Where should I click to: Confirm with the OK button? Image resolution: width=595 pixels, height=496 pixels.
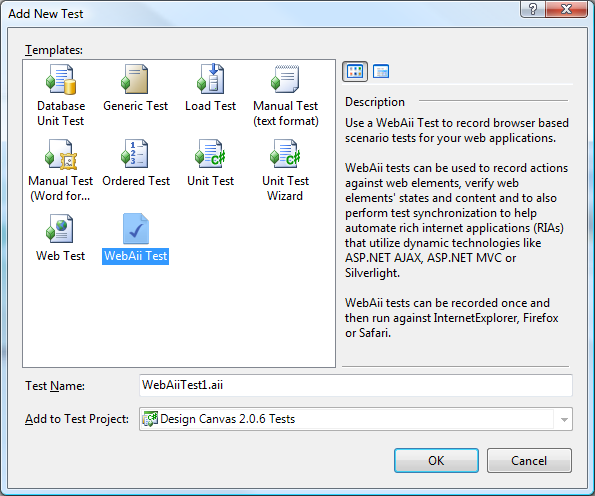[436, 460]
